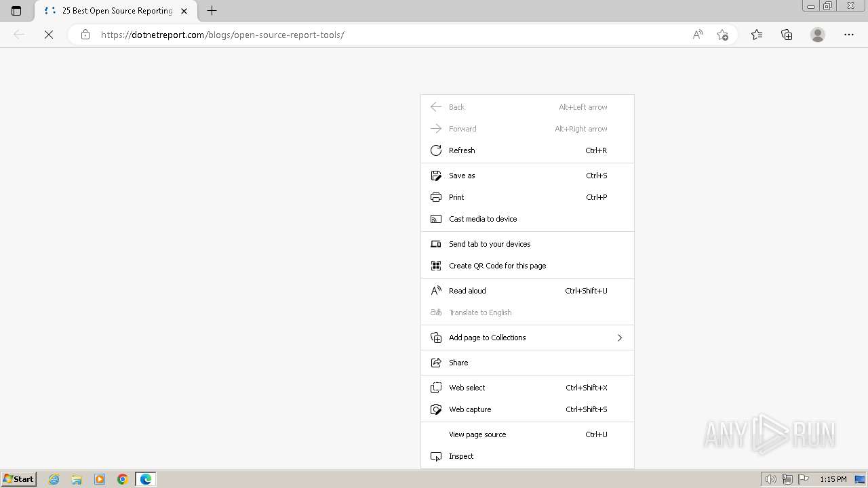Stop loading the page
Viewport: 868px width, 488px height.
[49, 35]
